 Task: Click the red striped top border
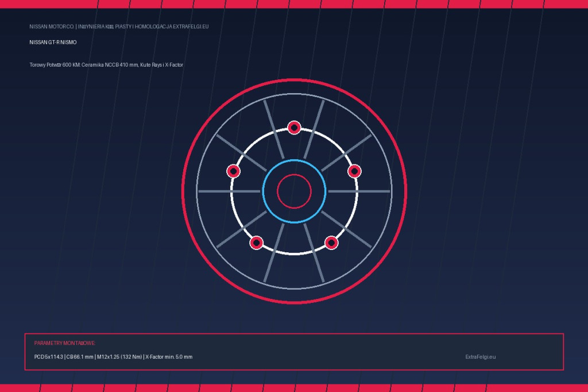point(294,4)
